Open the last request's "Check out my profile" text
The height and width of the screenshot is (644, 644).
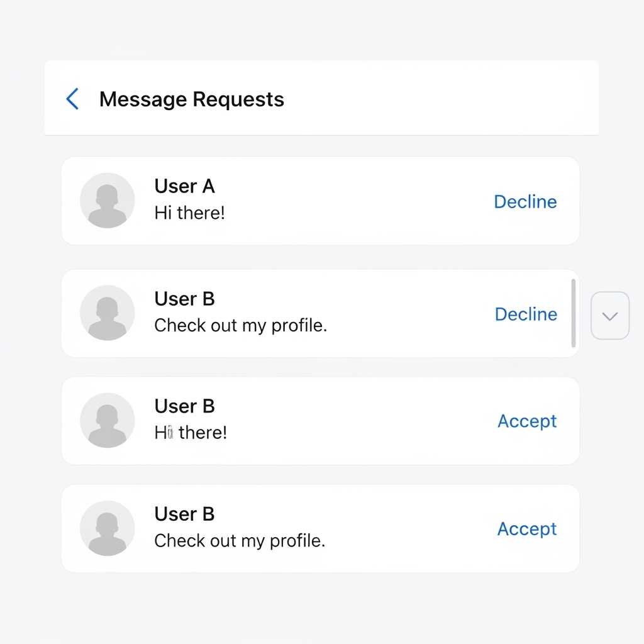tap(240, 541)
